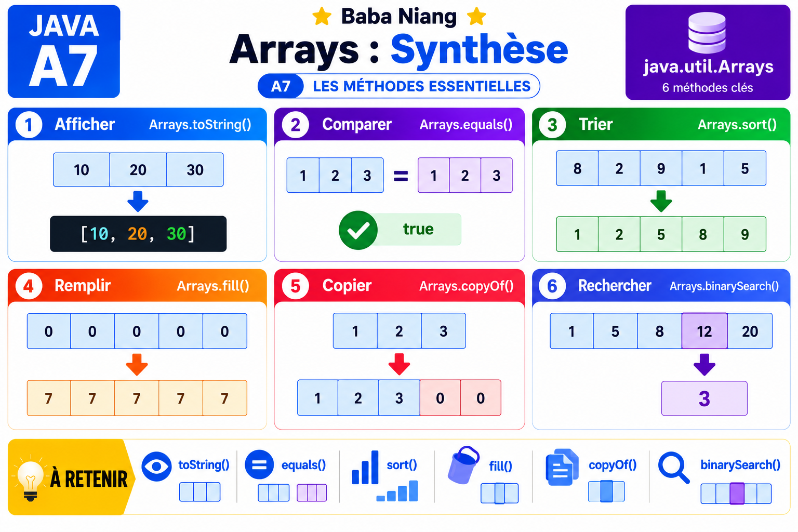Click the cell 20 in the Rechercher array
The image size is (798, 532).
[750, 331]
